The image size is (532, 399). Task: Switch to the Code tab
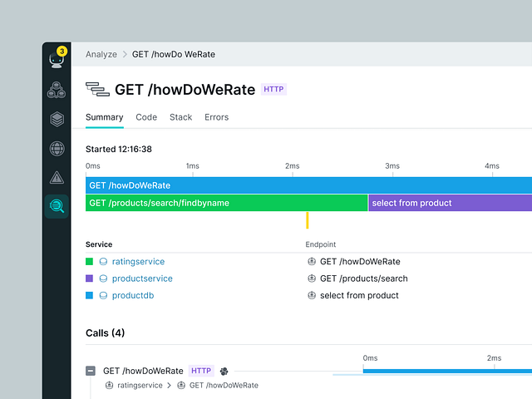[146, 117]
